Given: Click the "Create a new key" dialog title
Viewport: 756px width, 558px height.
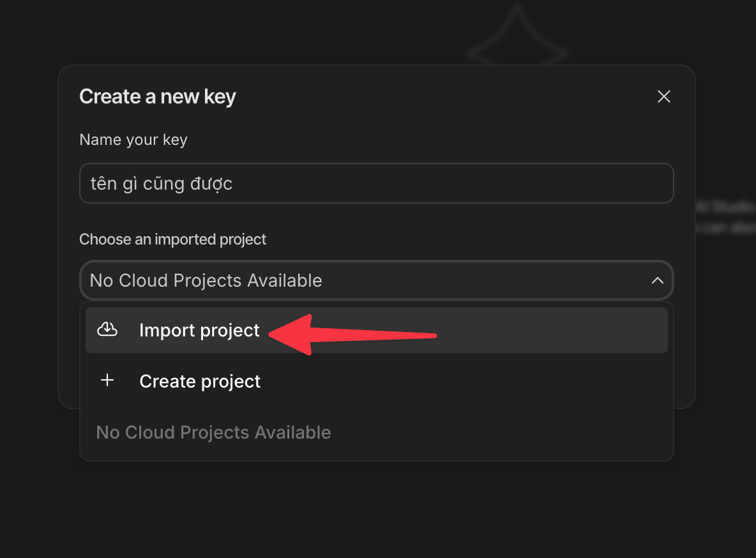Looking at the screenshot, I should pyautogui.click(x=158, y=97).
